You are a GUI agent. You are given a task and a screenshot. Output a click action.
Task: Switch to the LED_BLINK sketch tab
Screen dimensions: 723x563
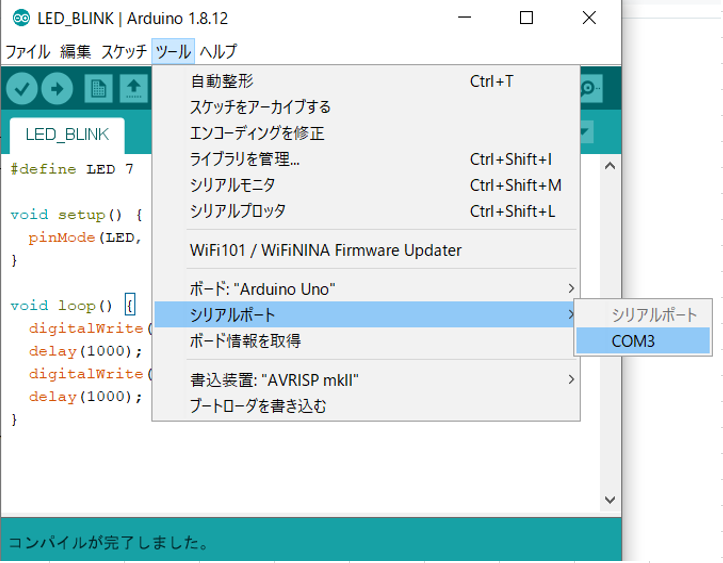pos(67,135)
